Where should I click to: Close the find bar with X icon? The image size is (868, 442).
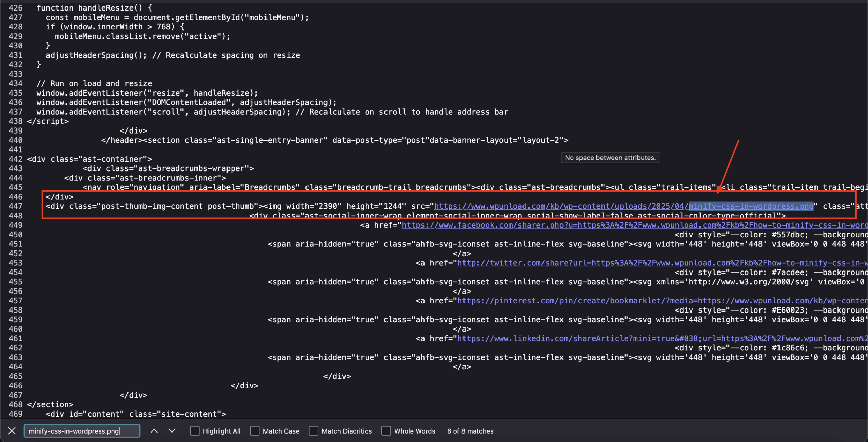pos(12,431)
